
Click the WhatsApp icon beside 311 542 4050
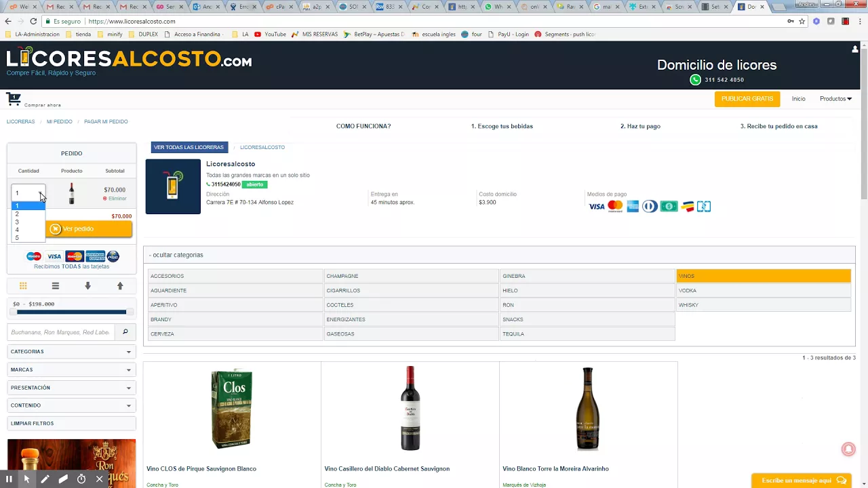click(x=695, y=80)
